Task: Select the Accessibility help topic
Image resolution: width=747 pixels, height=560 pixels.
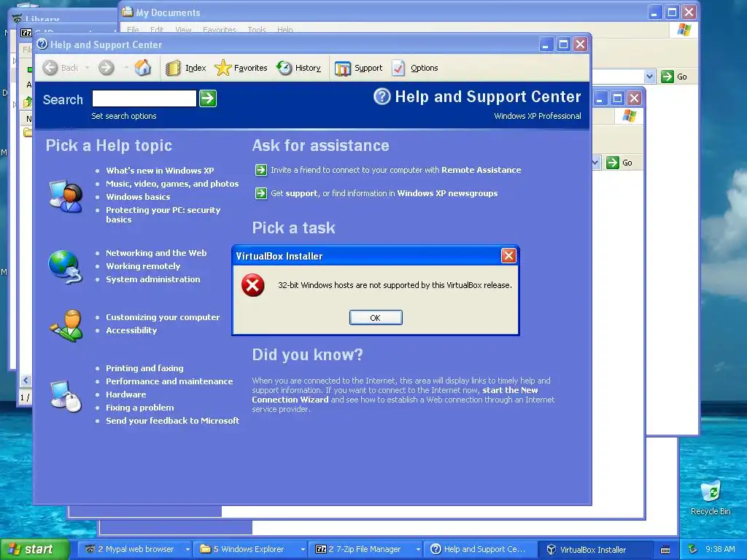Action: [x=131, y=330]
